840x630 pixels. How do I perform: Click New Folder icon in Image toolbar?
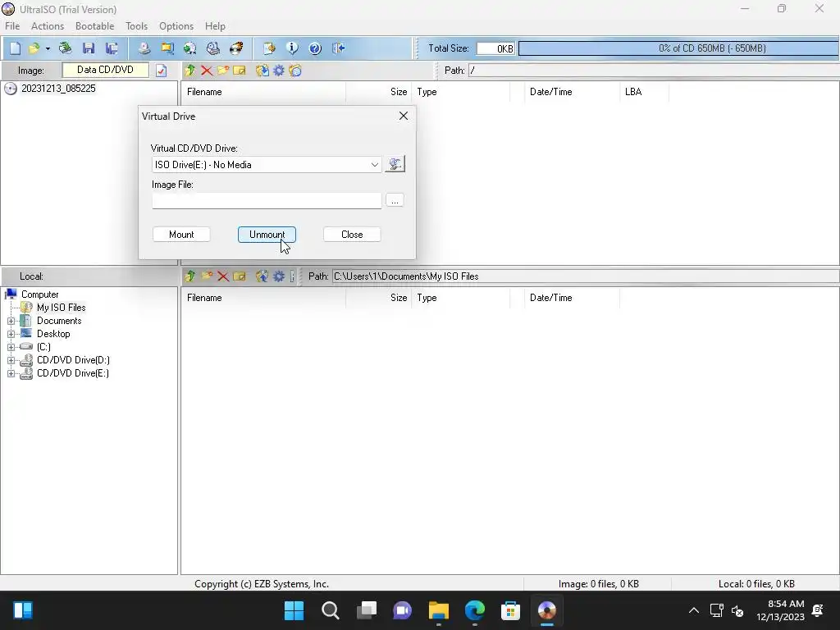223,71
